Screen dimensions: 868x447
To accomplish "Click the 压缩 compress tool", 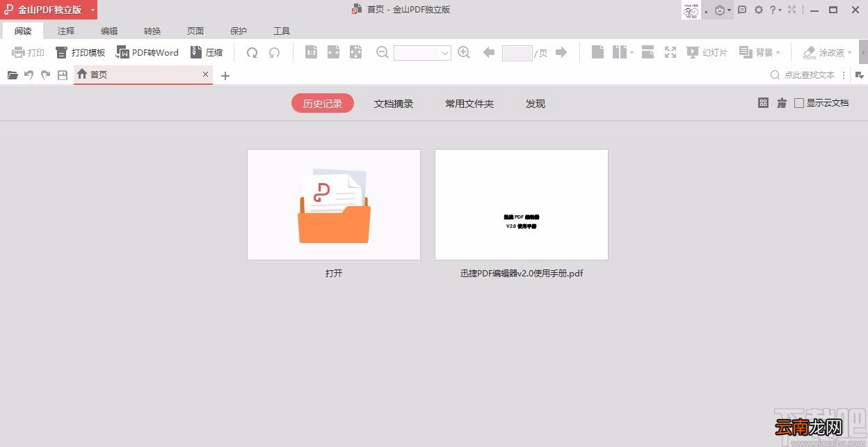I will [207, 52].
